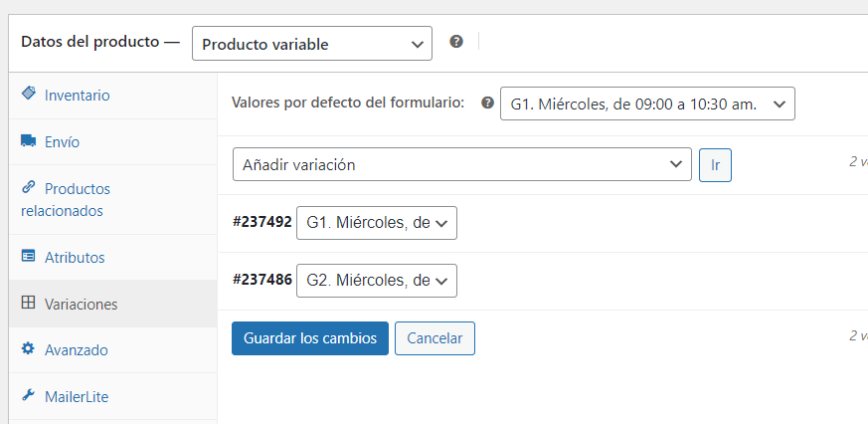Click the Avanzado gear icon
868x424 pixels.
[28, 348]
